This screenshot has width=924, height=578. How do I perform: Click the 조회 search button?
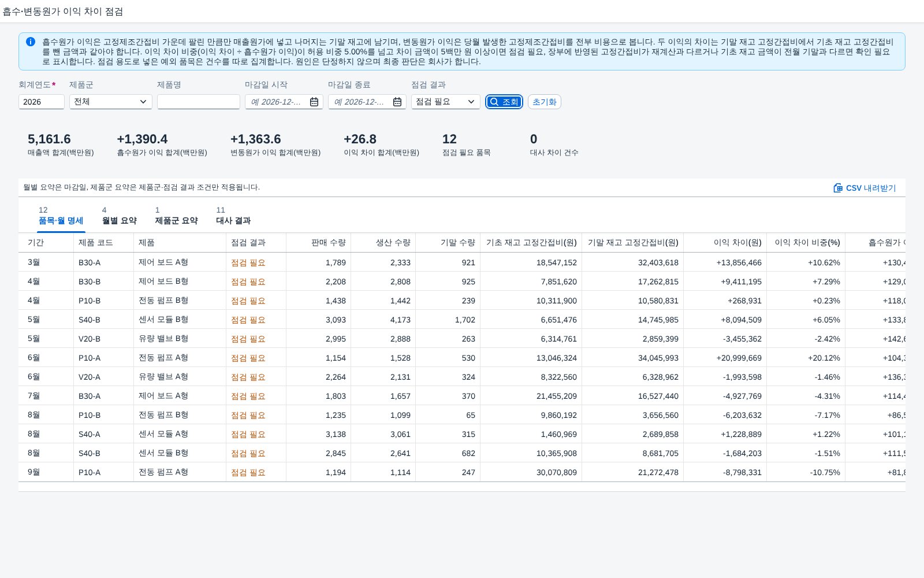504,102
